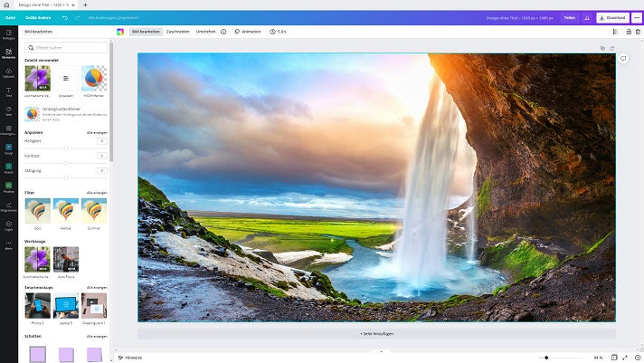The image size is (644, 363).
Task: Expand Smartmockups with Alle anzeigen
Action: coord(97,287)
